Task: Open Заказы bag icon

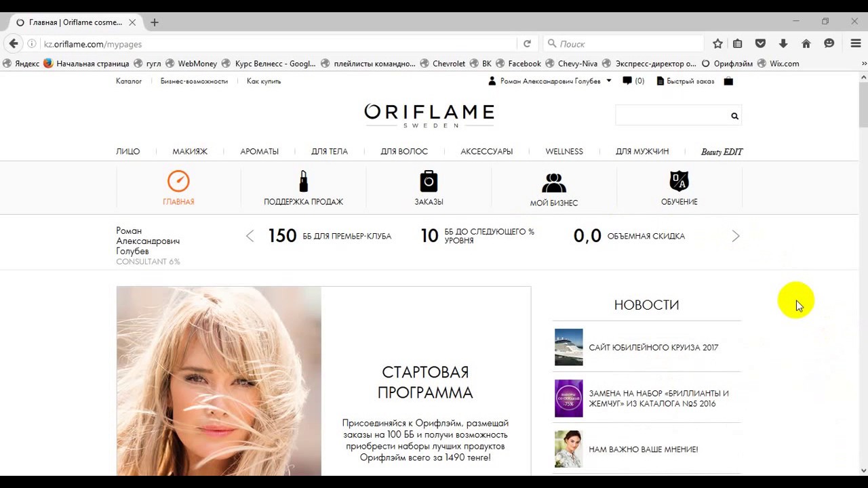Action: 429,181
